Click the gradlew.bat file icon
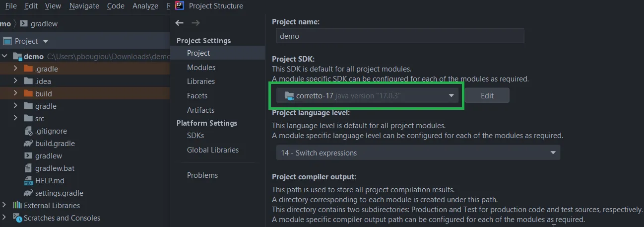 pos(28,168)
